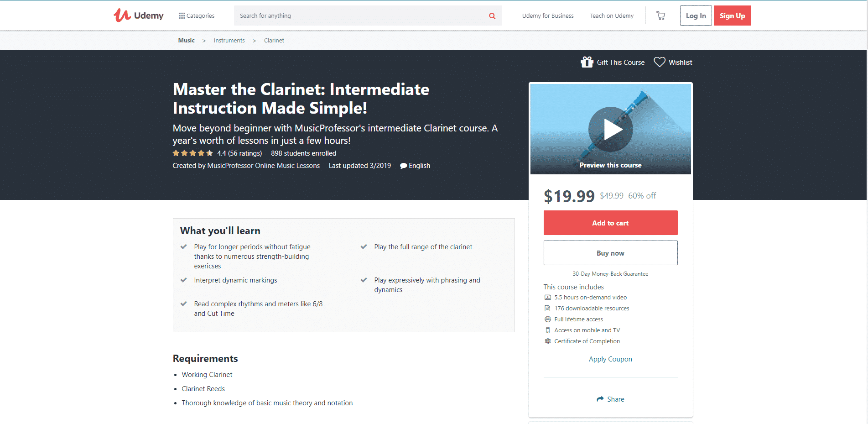868x424 pixels.
Task: Click checkmark beside Play for longer periods
Action: click(184, 246)
